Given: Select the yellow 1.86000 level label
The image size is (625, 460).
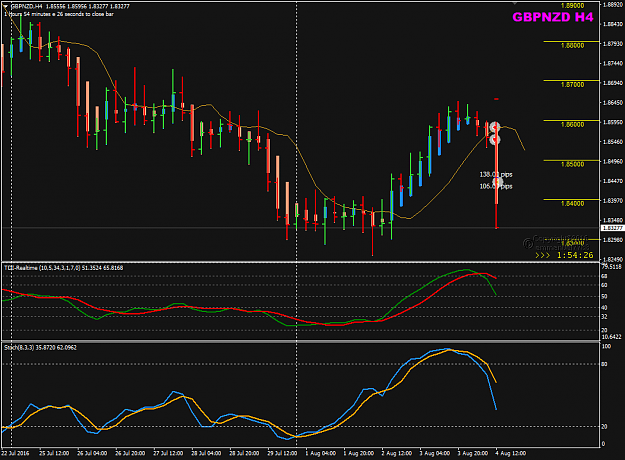Looking at the screenshot, I should (x=572, y=124).
